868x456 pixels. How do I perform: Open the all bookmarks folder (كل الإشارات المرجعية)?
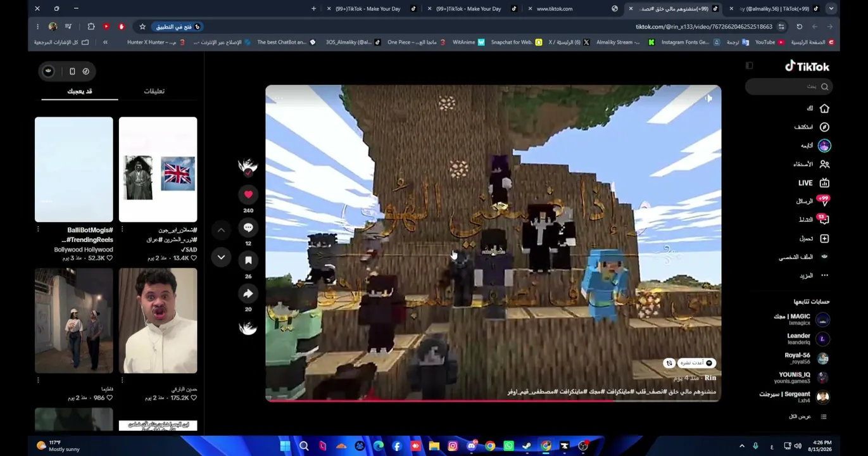[x=61, y=42]
